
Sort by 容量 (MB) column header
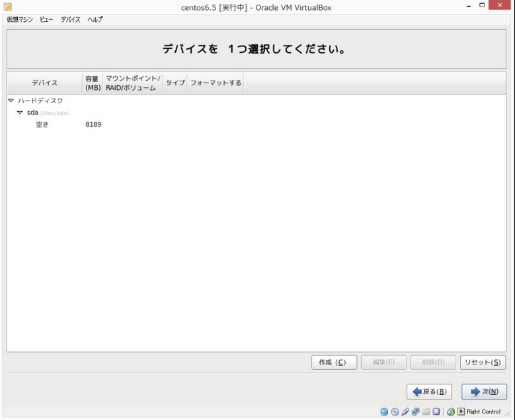pos(93,83)
